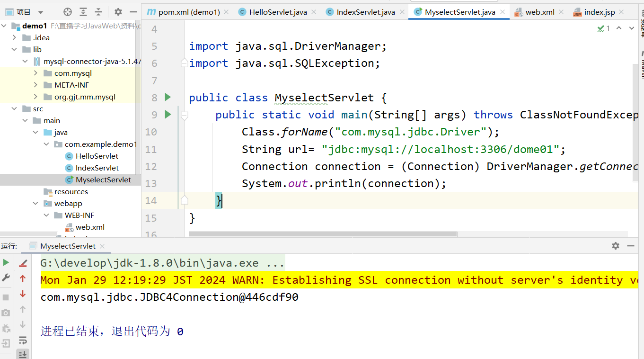Select IndexServlet in project tree
Image resolution: width=644 pixels, height=359 pixels.
(x=97, y=168)
